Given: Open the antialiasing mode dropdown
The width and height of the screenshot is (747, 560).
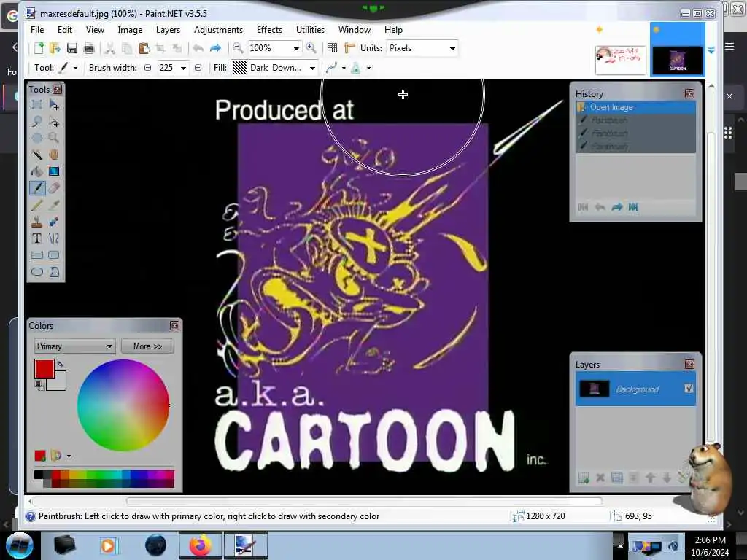Looking at the screenshot, I should point(344,68).
